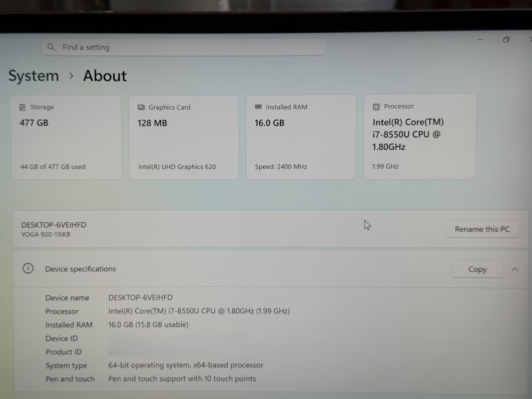
Task: Select the System type 64-bit value
Action: click(x=186, y=365)
